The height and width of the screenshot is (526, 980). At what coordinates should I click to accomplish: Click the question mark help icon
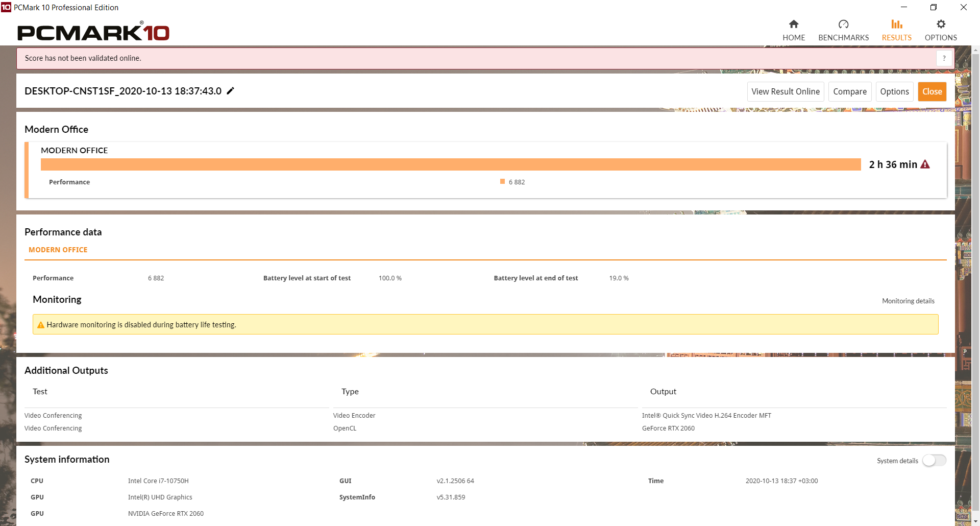tap(944, 58)
